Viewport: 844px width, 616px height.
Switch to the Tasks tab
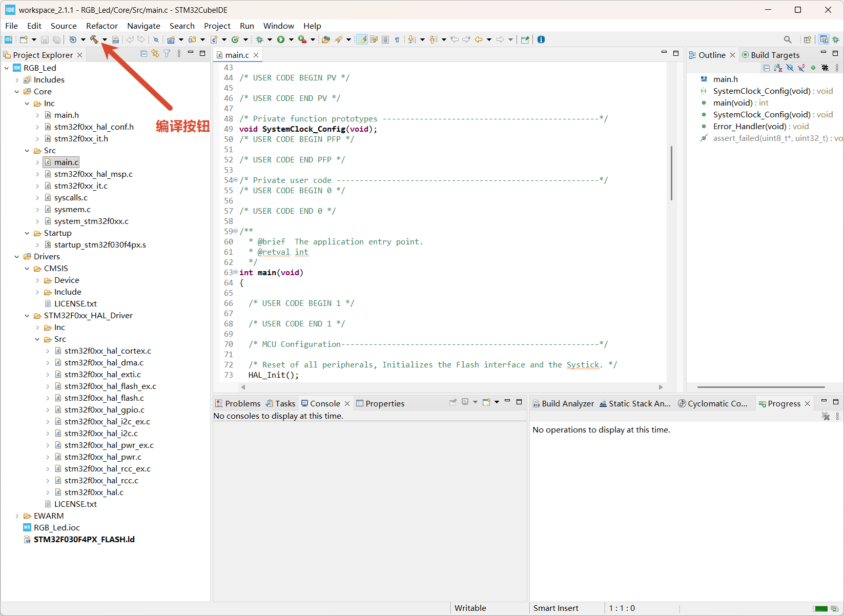pos(280,403)
